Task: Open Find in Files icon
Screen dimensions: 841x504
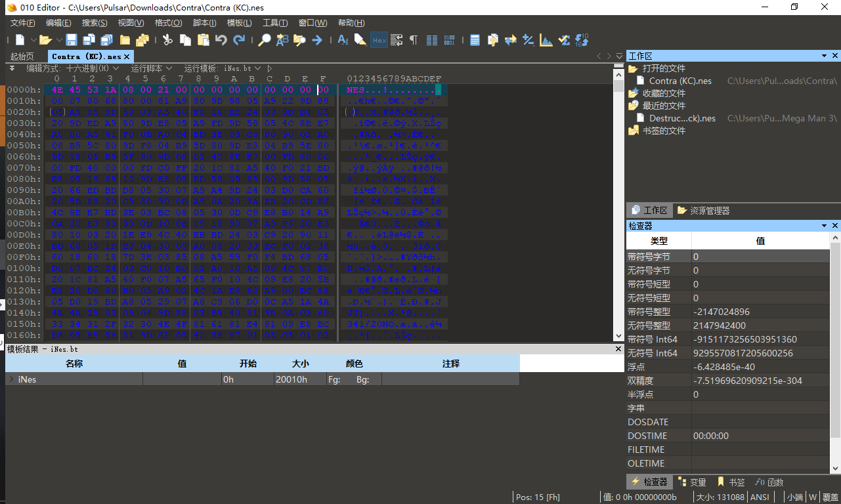Action: [x=299, y=40]
